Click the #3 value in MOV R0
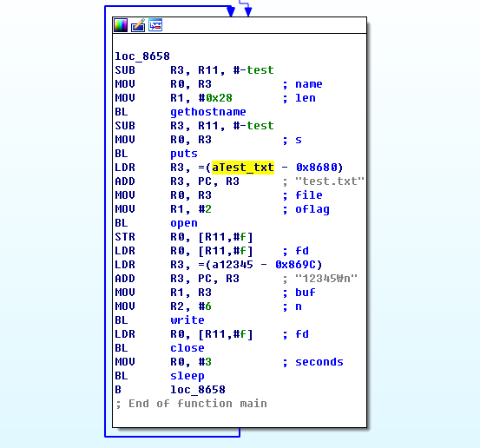 pos(205,362)
